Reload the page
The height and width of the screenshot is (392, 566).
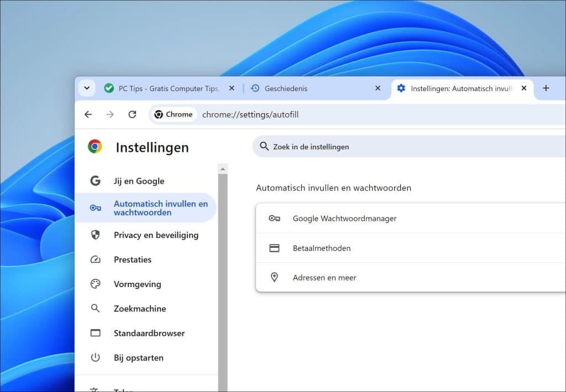pyautogui.click(x=133, y=114)
